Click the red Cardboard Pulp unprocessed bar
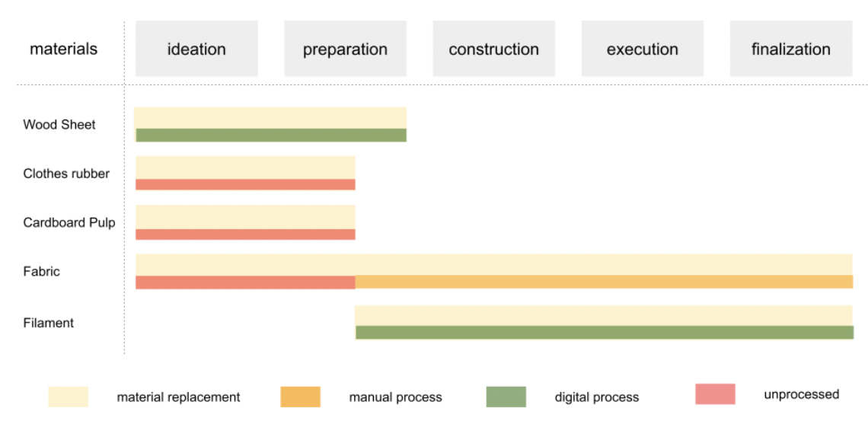Image resolution: width=868 pixels, height=437 pixels. pos(245,234)
